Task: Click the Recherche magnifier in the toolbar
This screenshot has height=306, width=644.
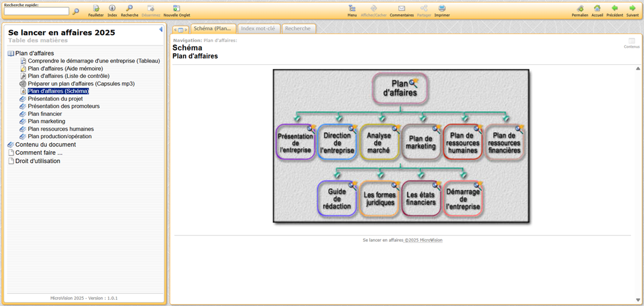Action: (129, 8)
